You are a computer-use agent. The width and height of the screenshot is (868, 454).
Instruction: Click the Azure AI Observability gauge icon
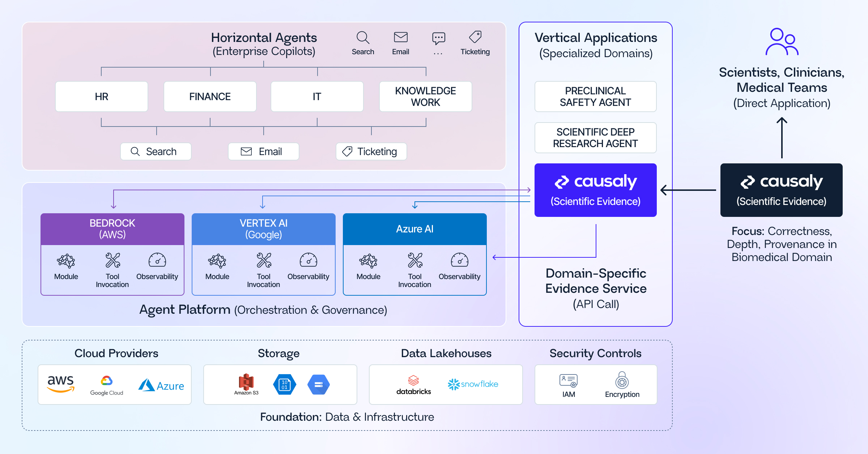click(x=459, y=260)
